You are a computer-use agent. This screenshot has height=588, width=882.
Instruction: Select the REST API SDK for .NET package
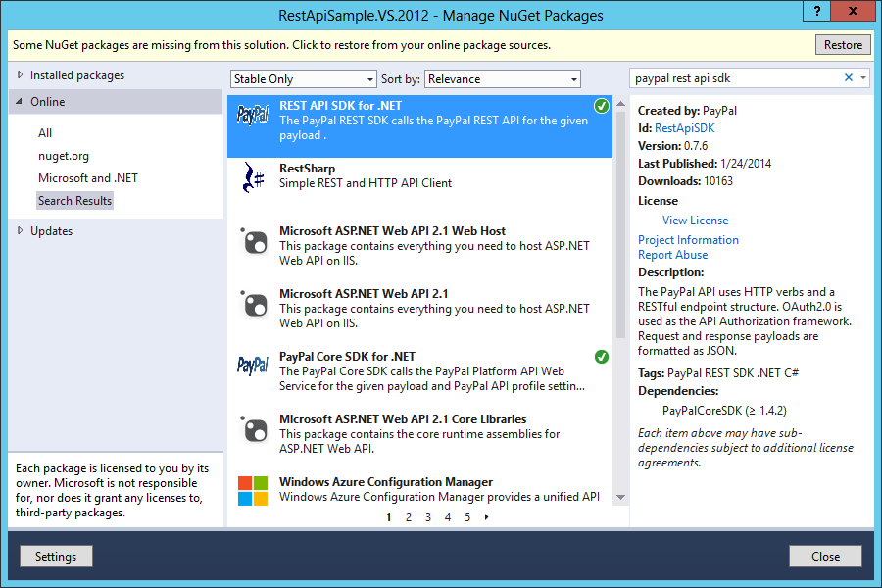pyautogui.click(x=419, y=126)
